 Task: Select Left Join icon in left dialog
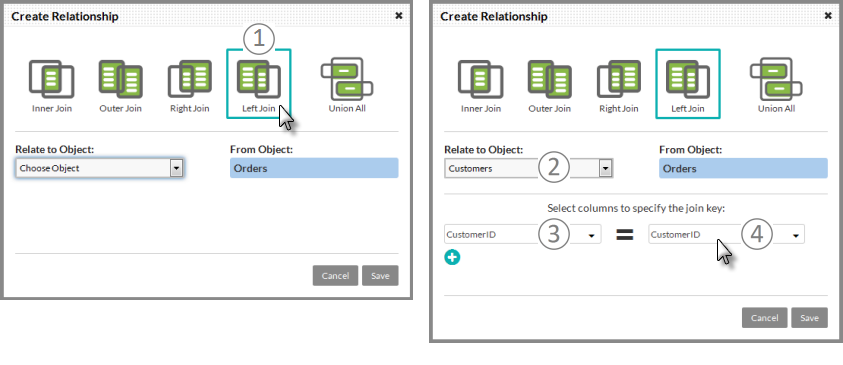click(x=259, y=79)
